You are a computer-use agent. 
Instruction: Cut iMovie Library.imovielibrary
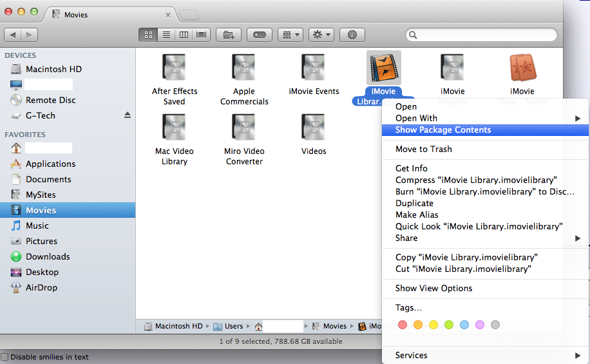click(485, 269)
